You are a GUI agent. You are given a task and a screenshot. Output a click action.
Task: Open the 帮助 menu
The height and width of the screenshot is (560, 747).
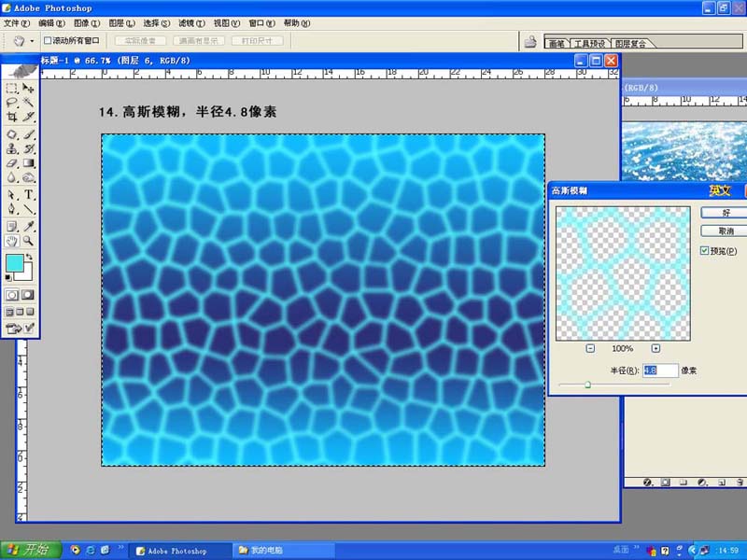(297, 22)
